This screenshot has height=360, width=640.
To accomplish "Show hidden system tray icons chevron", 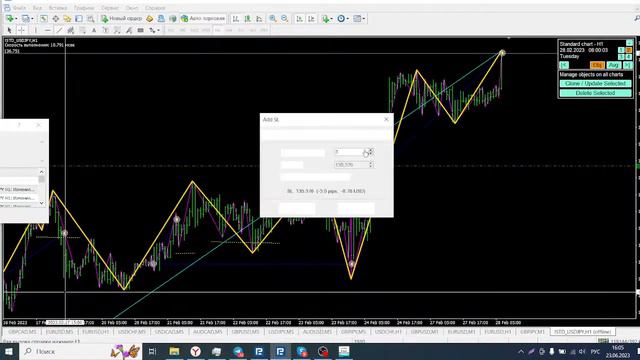I will [521, 351].
